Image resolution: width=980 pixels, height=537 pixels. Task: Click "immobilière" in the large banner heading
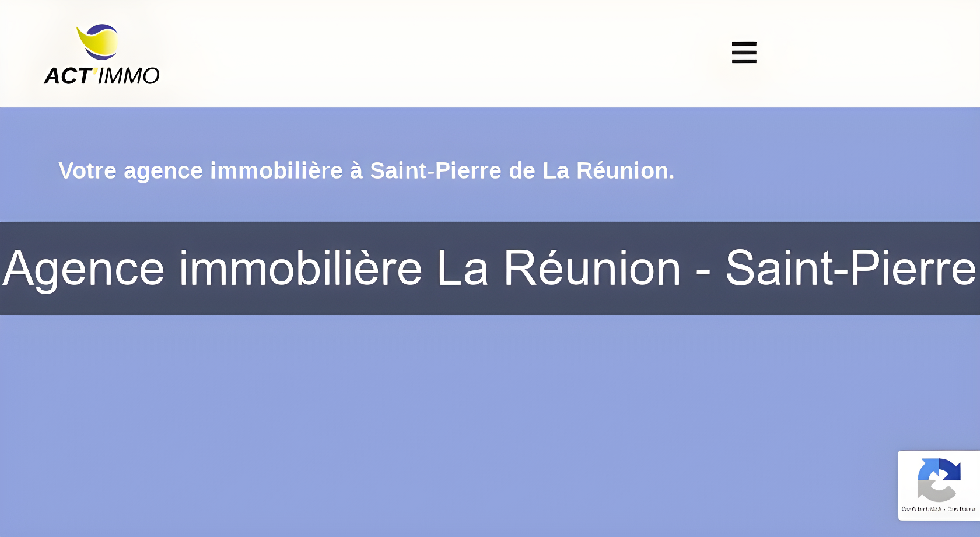click(x=300, y=268)
